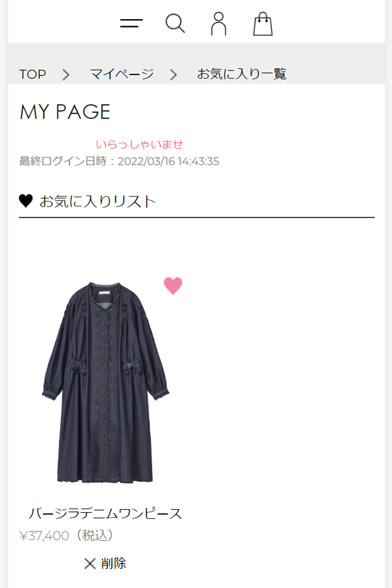Select the お気に入り一覧 breadcrumb item
392x588 pixels.
[x=242, y=74]
